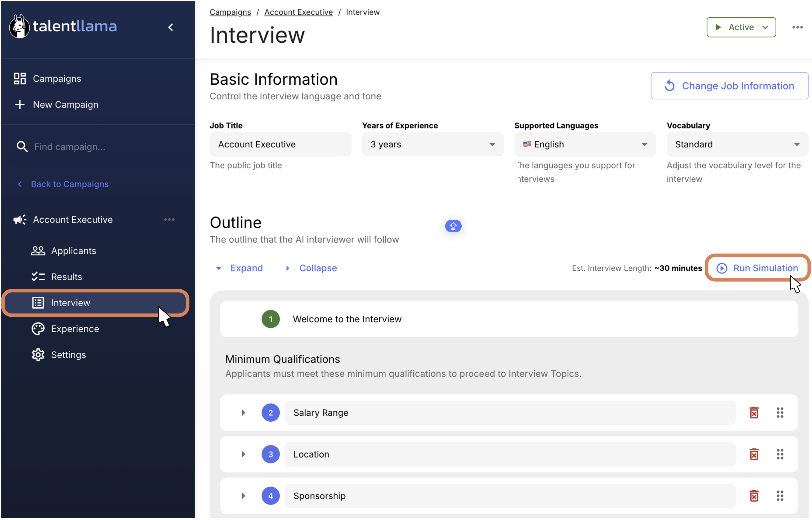Go to Applicants in sidebar
The width and height of the screenshot is (812, 520).
(73, 250)
